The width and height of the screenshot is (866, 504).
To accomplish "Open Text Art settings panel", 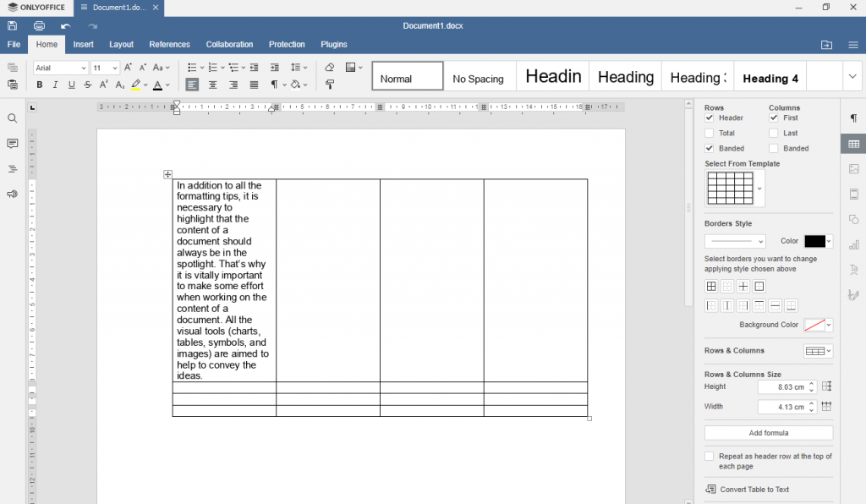I will [x=853, y=268].
